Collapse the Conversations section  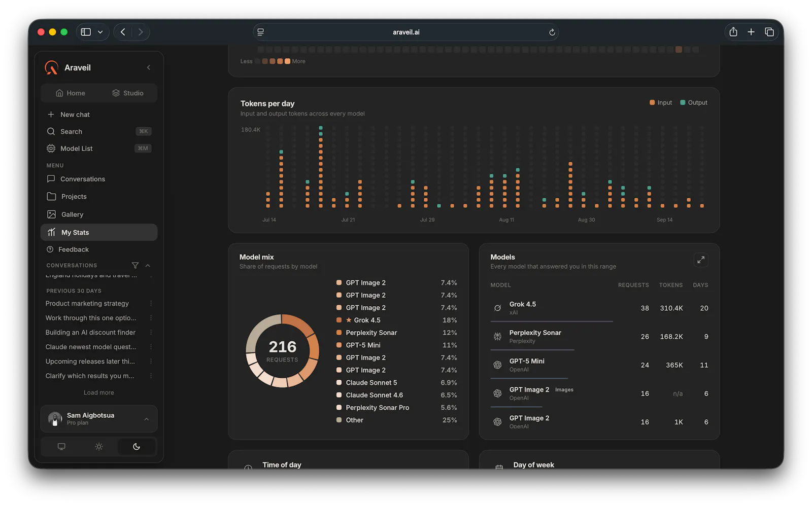pos(148,265)
